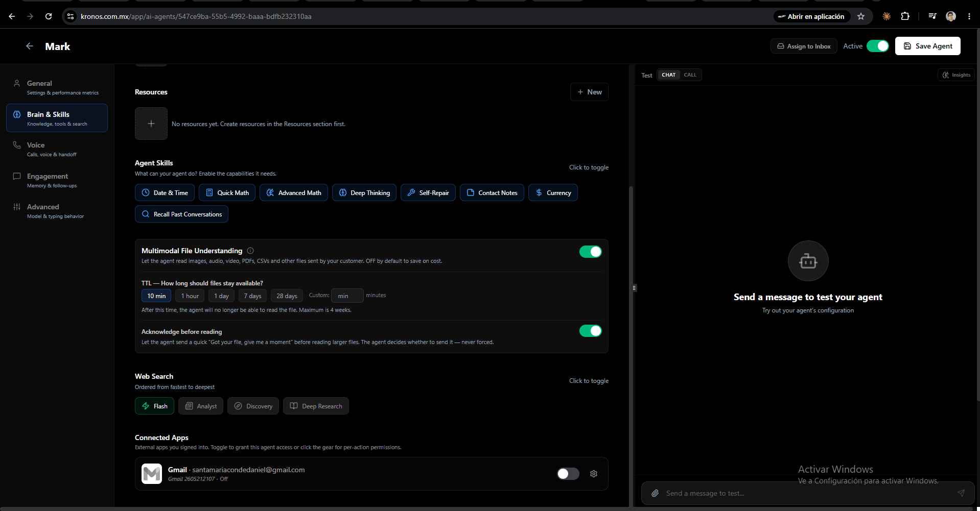Enable Gmail access toggle
The height and width of the screenshot is (511, 980).
[x=568, y=474]
